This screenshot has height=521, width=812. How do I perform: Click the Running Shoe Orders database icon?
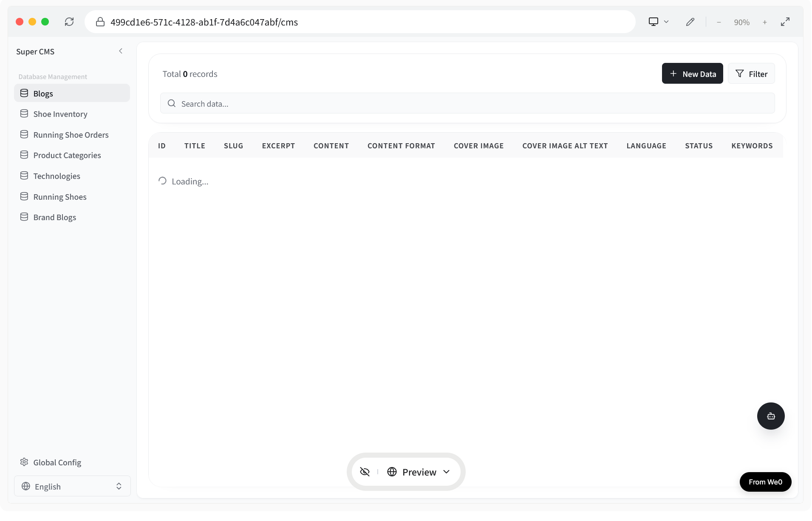(x=24, y=134)
